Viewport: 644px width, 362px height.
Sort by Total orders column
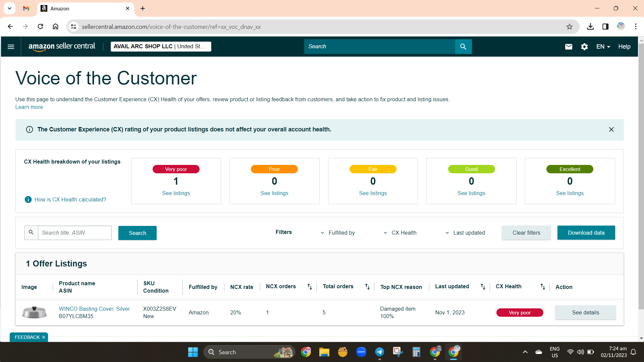pyautogui.click(x=367, y=287)
